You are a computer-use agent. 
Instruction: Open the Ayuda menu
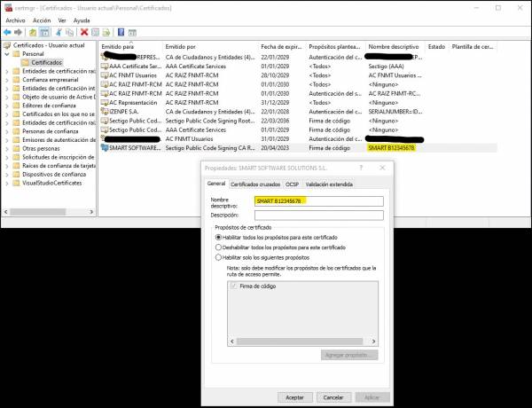[x=82, y=20]
